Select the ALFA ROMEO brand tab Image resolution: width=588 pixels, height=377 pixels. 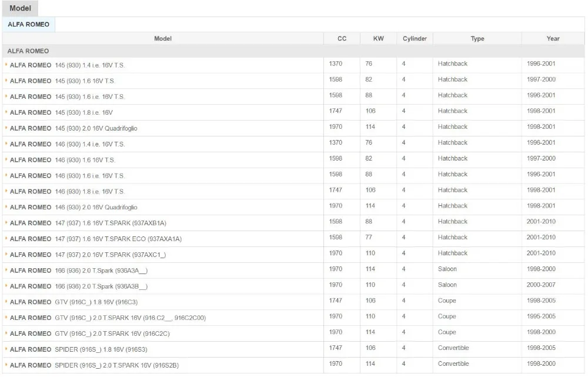28,24
